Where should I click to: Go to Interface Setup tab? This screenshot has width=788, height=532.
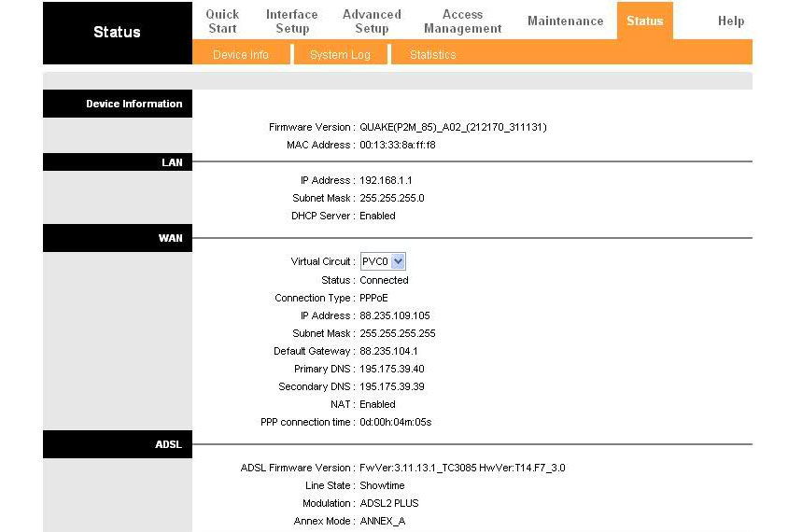pos(292,21)
